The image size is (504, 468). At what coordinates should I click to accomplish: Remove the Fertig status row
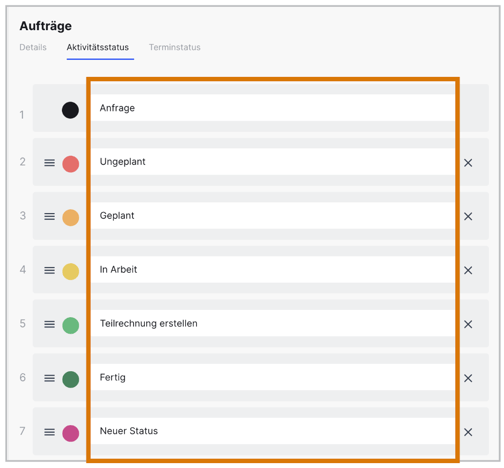click(468, 378)
